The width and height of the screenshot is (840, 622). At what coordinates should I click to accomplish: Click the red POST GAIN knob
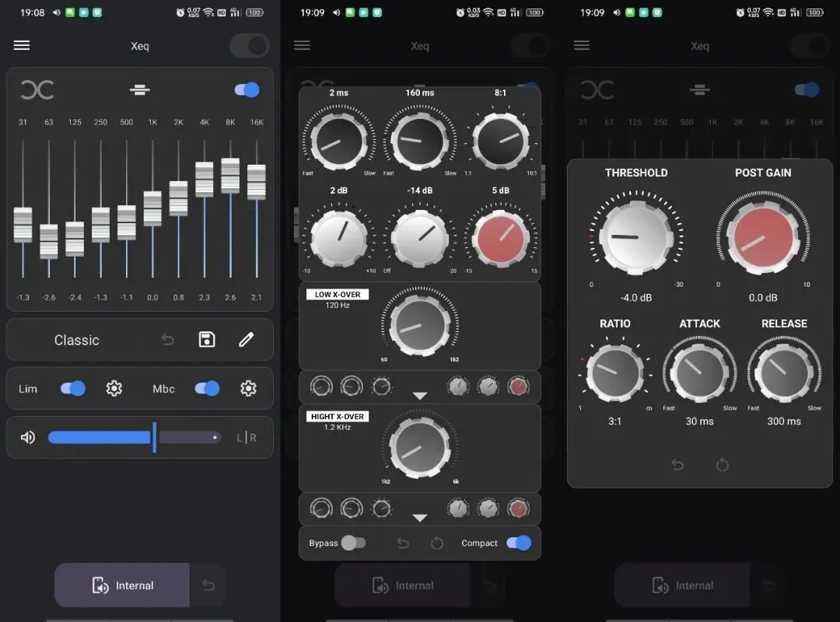point(764,236)
